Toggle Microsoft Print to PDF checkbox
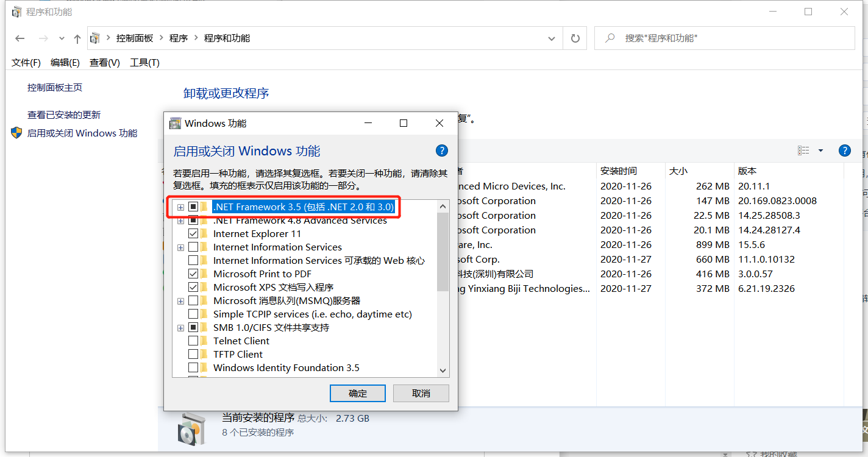Screen dimensions: 868x457 (x=193, y=274)
